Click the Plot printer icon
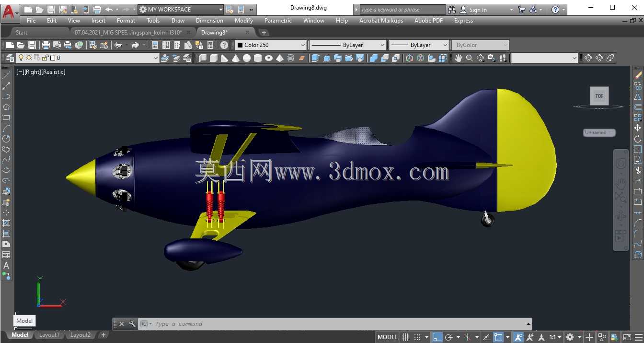 tap(46, 45)
